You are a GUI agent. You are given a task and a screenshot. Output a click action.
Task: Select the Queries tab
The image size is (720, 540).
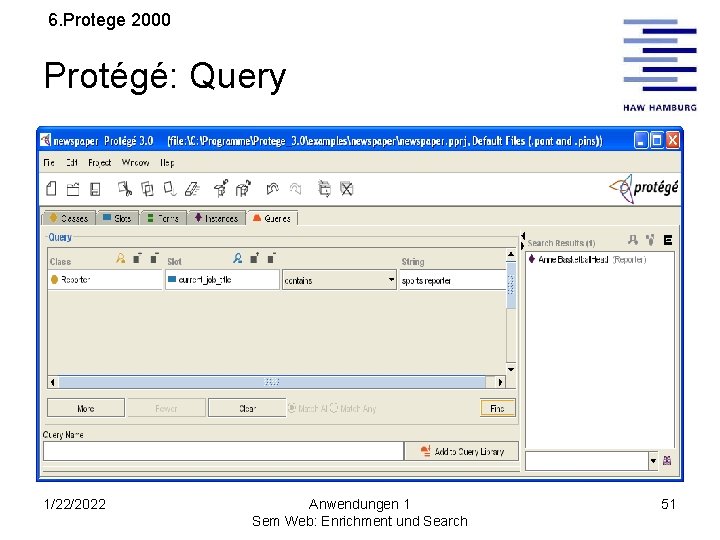(272, 218)
